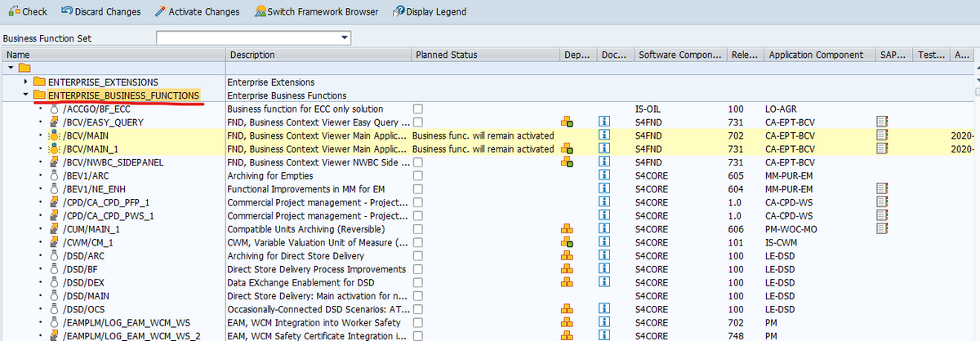Click the Software Component column header
Viewport: 980px width, 341px height.
[x=679, y=55]
